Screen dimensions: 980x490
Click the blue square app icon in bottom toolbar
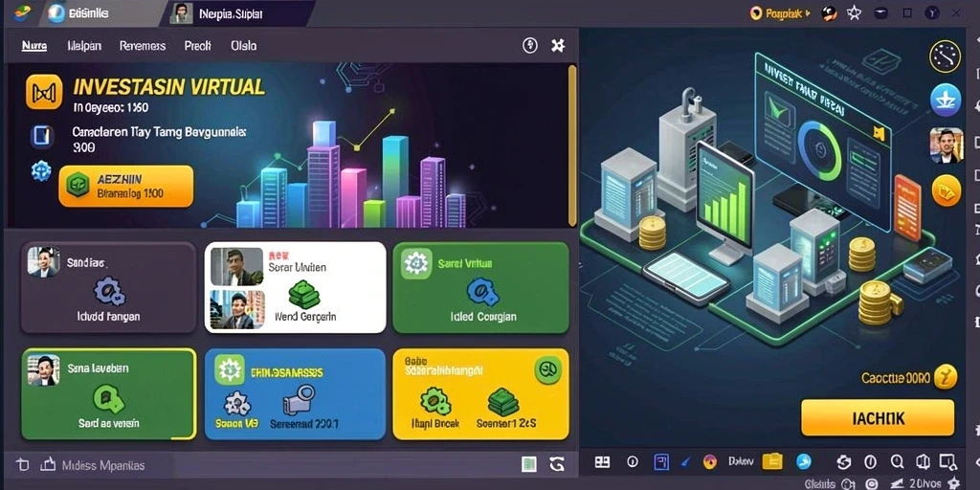coord(661,462)
